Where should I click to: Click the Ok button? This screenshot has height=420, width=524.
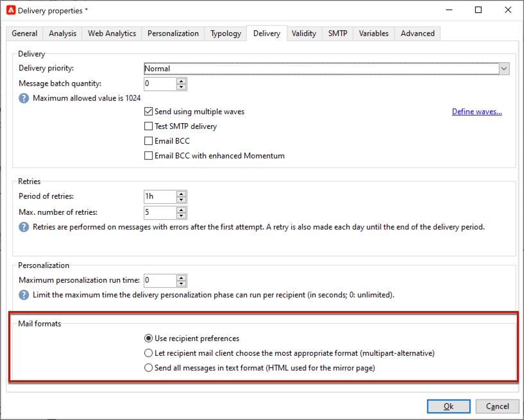point(448,406)
